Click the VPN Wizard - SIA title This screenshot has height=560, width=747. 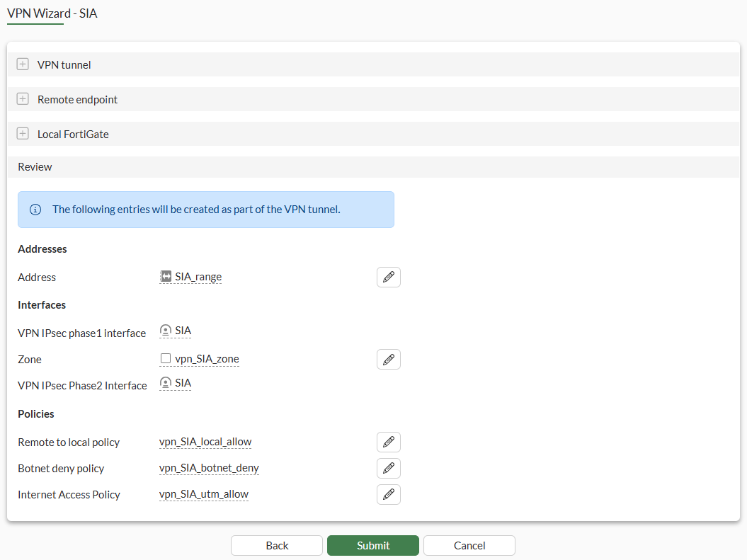(x=52, y=13)
